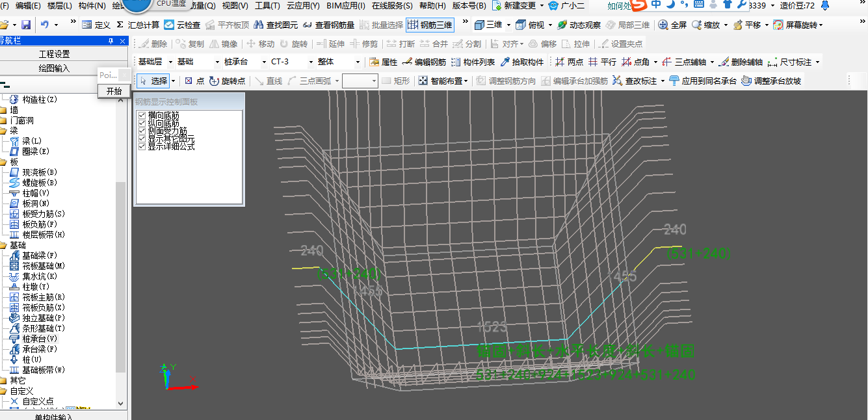Select 平移 pan tool
The height and width of the screenshot is (420, 868).
pyautogui.click(x=747, y=25)
